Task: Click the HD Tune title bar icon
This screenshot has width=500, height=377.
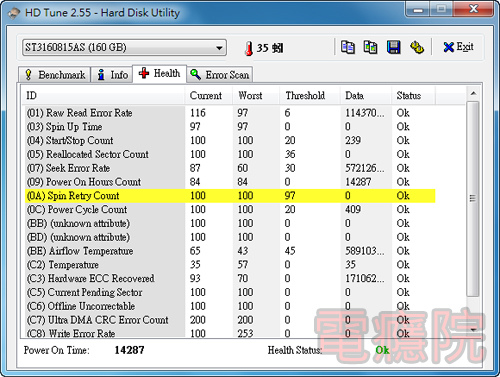Action: pos(14,13)
